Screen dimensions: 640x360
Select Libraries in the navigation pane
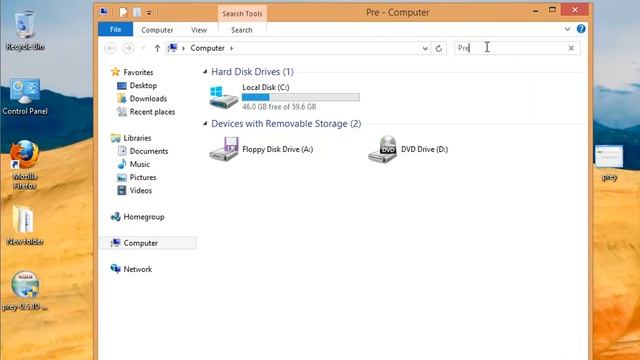137,138
